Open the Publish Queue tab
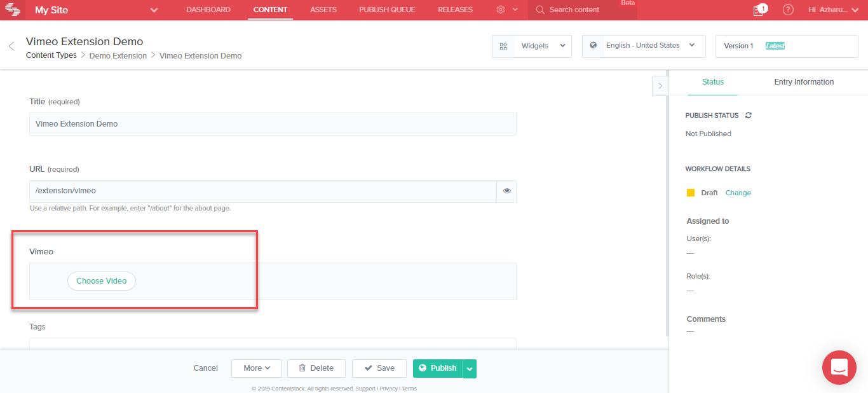Viewport: 868px width, 393px height. 387,10
